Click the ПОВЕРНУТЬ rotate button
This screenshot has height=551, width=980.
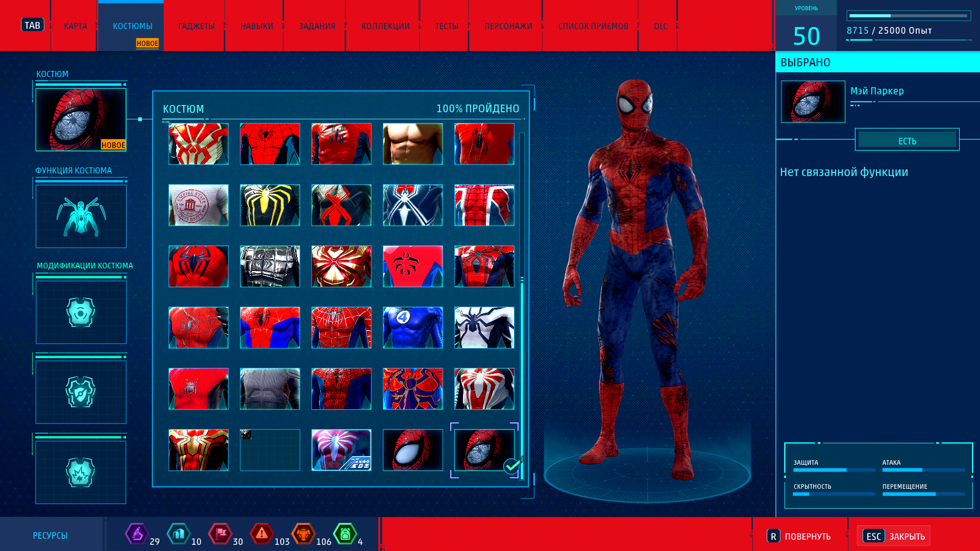point(799,536)
